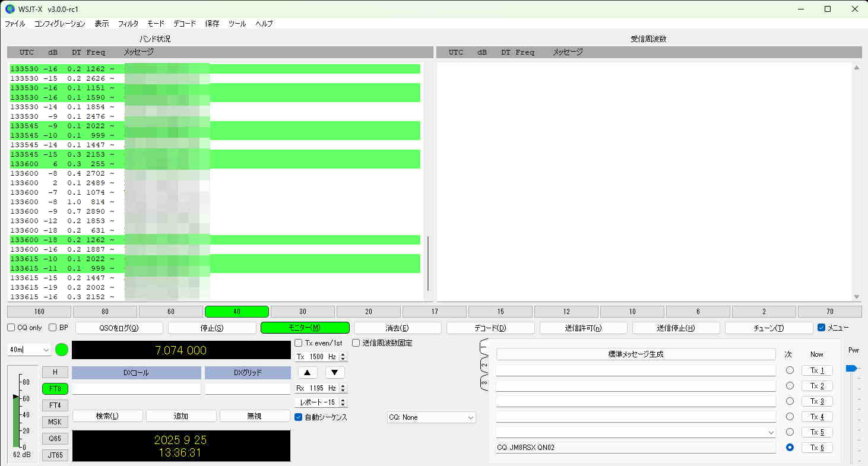Click the QSOをログ(Q) button
This screenshot has height=466, width=868.
point(119,328)
